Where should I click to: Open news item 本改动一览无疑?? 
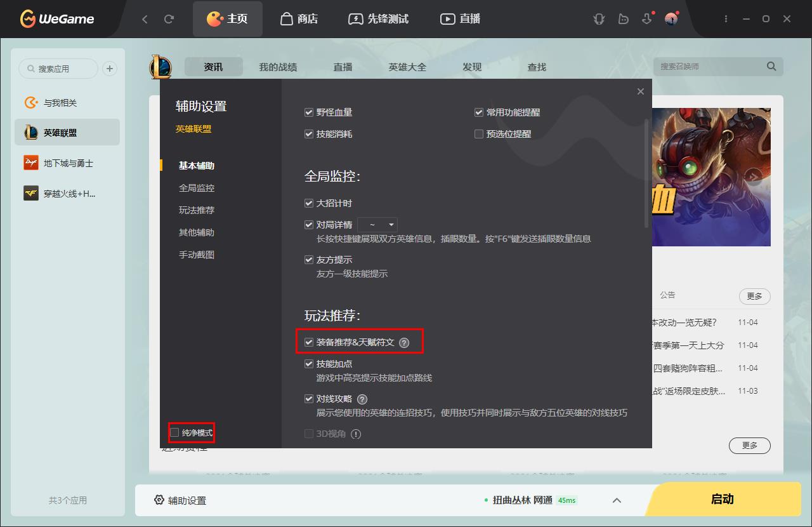pyautogui.click(x=684, y=323)
